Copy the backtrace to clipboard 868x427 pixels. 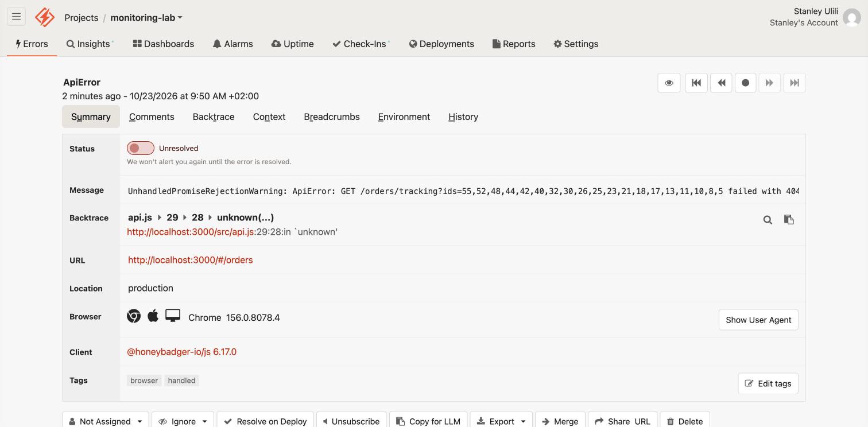click(x=789, y=219)
